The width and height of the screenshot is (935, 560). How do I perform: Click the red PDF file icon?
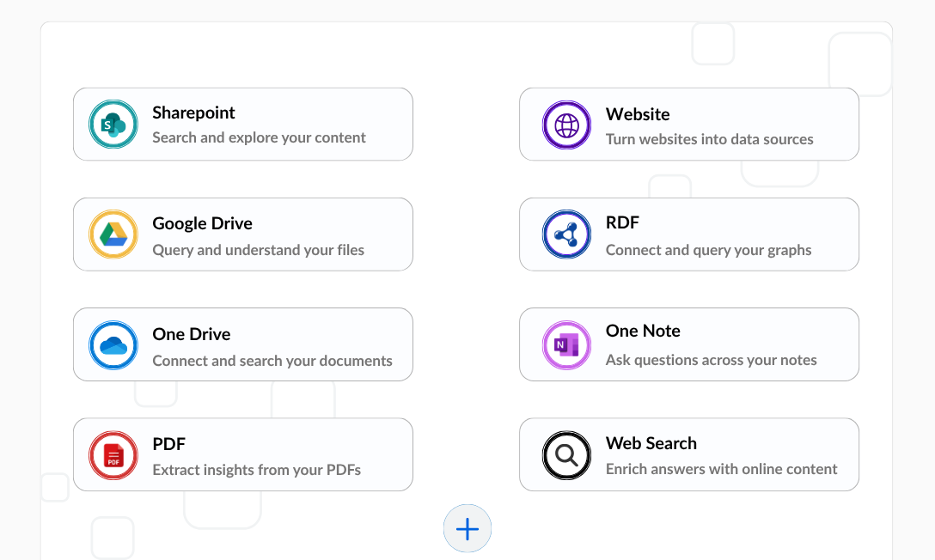click(x=113, y=456)
